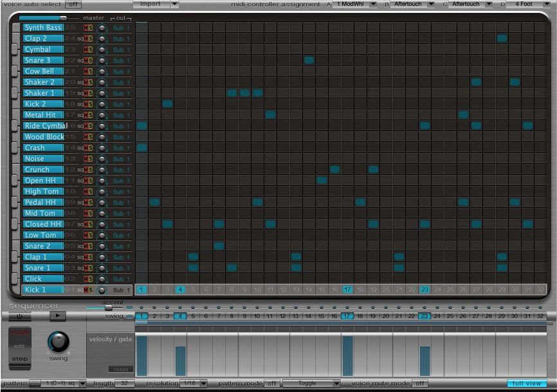Click the pan knob for Crash
Screen dimensions: 557x392
pyautogui.click(x=102, y=148)
